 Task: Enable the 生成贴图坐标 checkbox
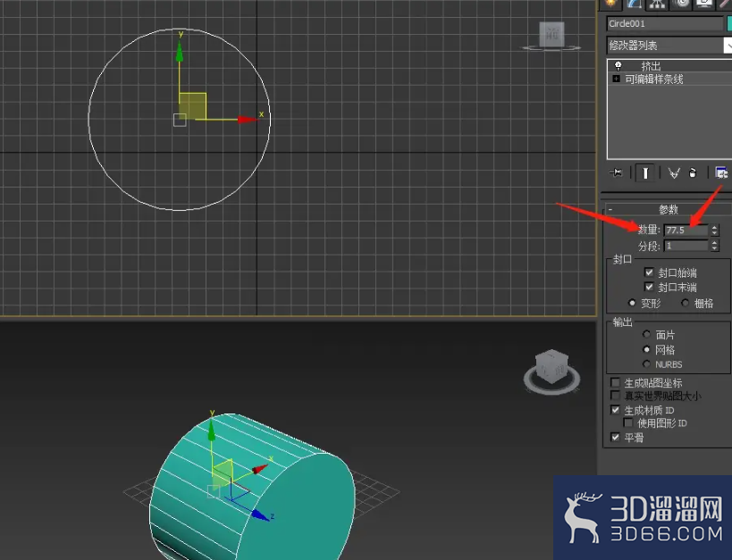tap(615, 382)
